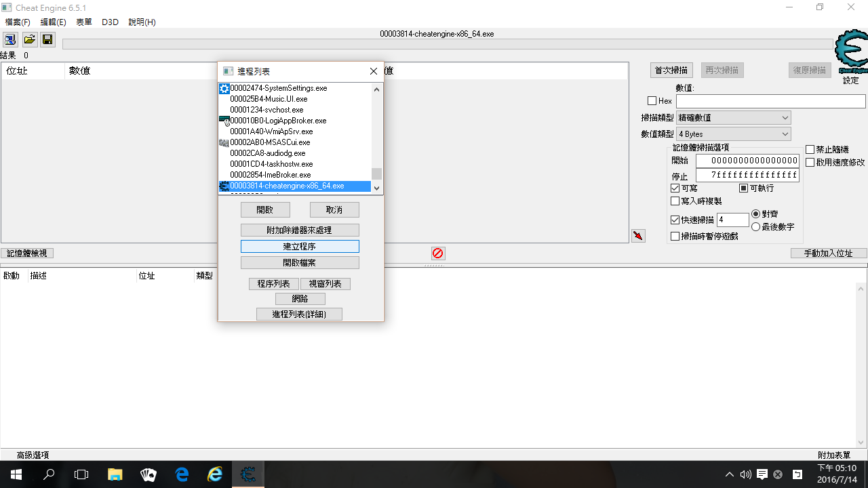Click 進程列表(詳細) button

coord(299,314)
